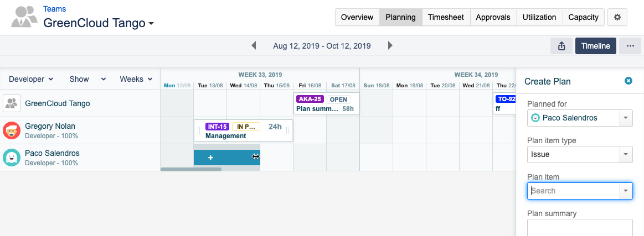Viewport: 644px width, 236px height.
Task: Click the plus on Paco's new plan bar
Action: pos(210,158)
